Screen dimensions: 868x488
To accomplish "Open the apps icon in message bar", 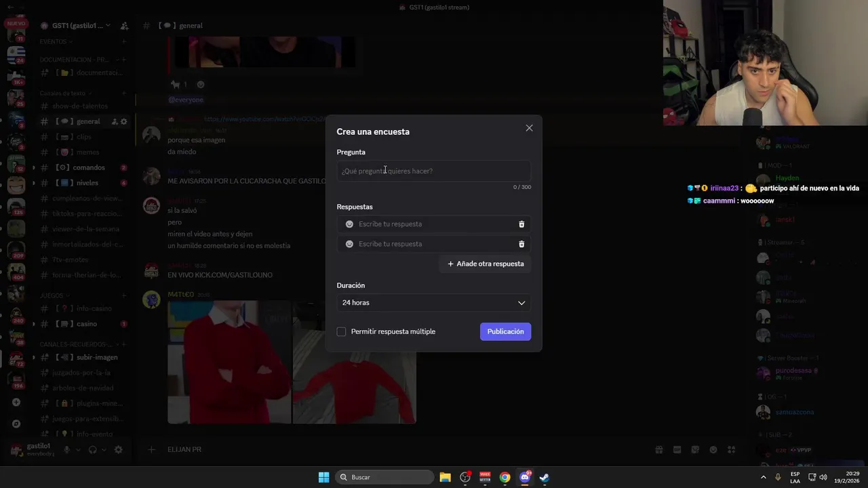I will 732,449.
